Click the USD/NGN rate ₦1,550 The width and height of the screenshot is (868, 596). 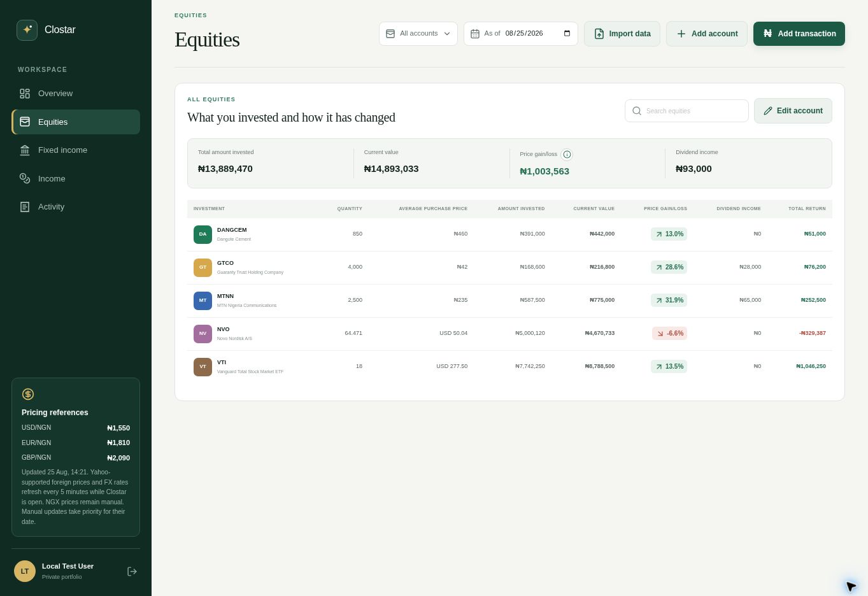118,429
